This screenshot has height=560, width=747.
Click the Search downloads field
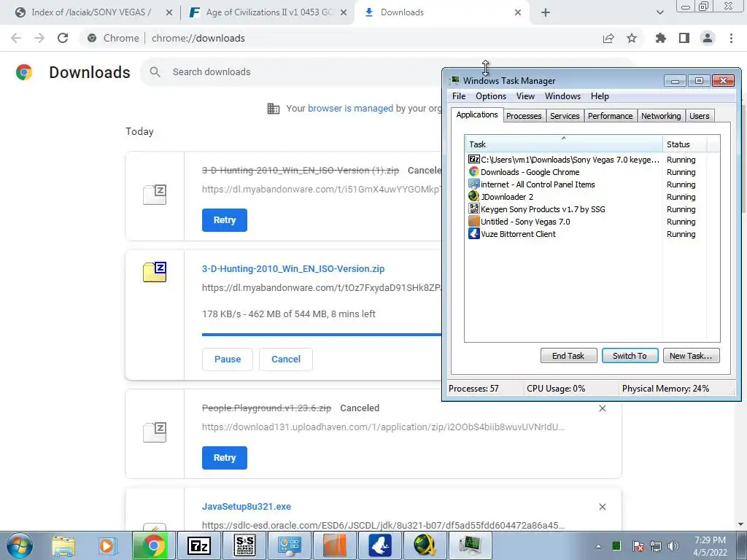(x=295, y=72)
